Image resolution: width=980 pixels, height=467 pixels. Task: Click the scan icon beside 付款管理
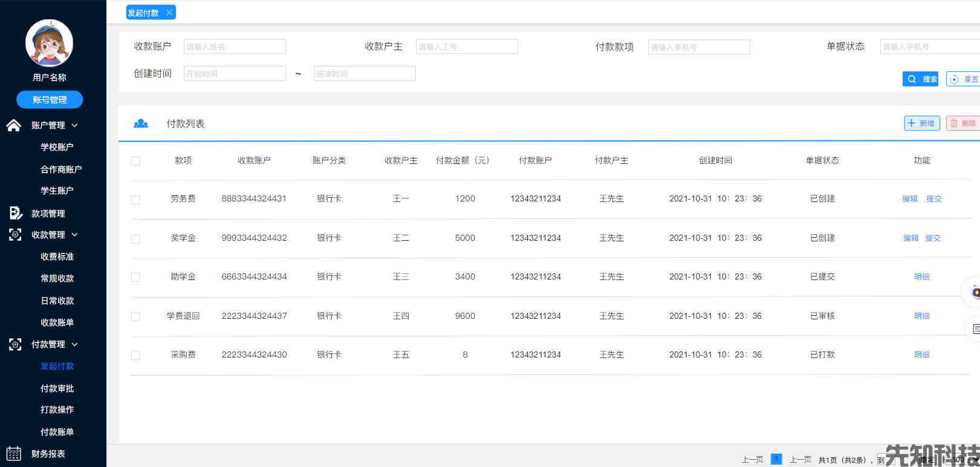click(x=15, y=344)
